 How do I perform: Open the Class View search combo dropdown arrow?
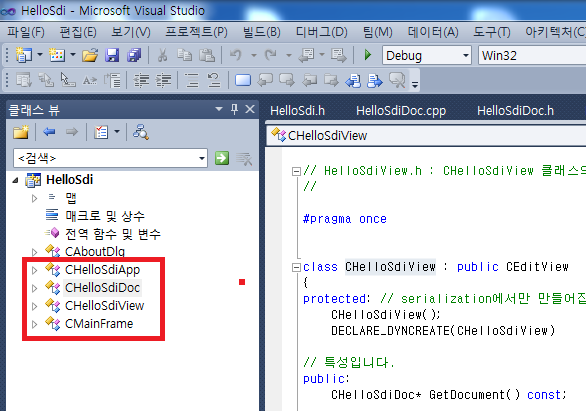(202, 158)
